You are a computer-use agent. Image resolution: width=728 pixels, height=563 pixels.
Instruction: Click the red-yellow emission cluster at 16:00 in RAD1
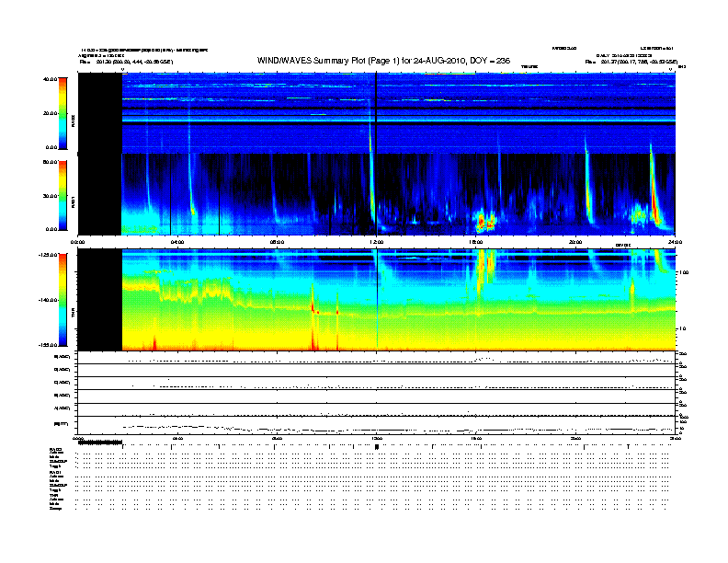pos(484,221)
